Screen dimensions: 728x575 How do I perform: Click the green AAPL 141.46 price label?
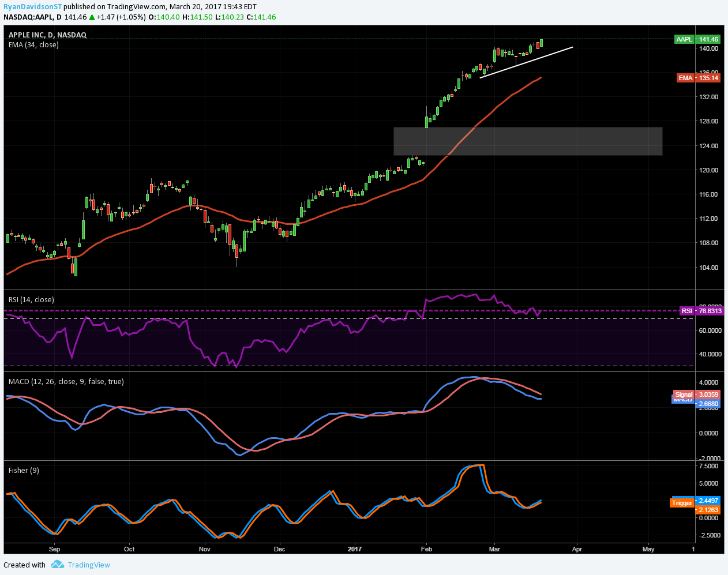click(x=697, y=39)
